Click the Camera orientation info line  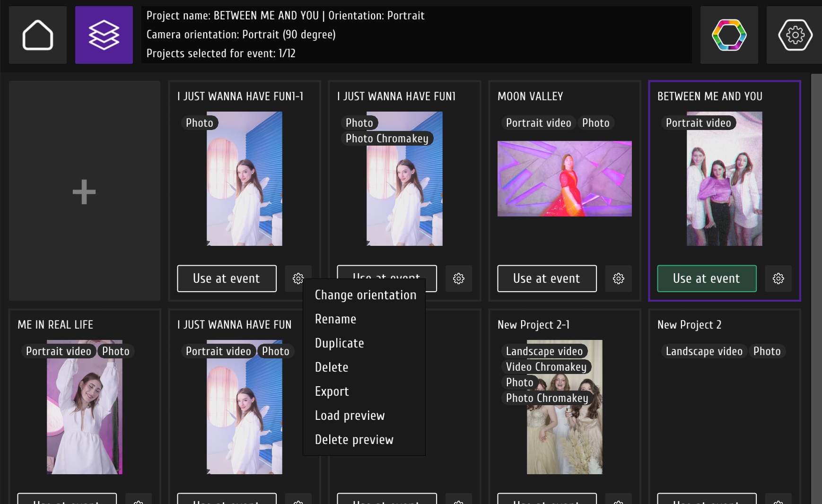point(241,35)
